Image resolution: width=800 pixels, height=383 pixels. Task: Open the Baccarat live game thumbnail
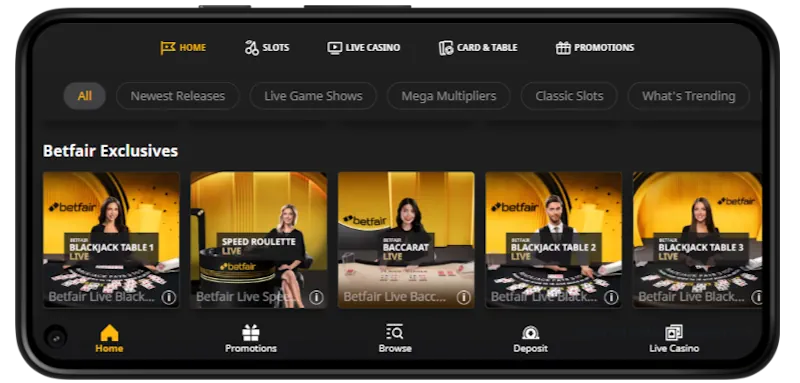[x=406, y=240]
